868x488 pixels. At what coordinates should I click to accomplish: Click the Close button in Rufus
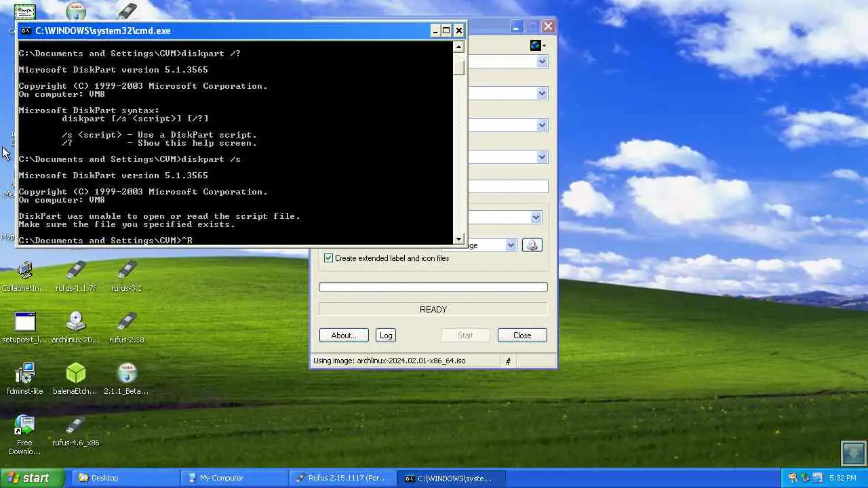(522, 335)
